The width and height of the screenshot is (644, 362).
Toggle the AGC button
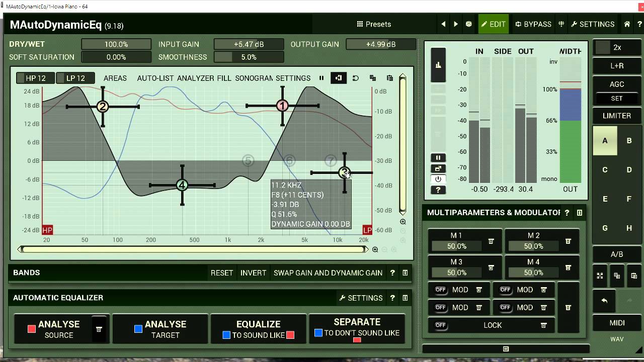[x=617, y=84]
